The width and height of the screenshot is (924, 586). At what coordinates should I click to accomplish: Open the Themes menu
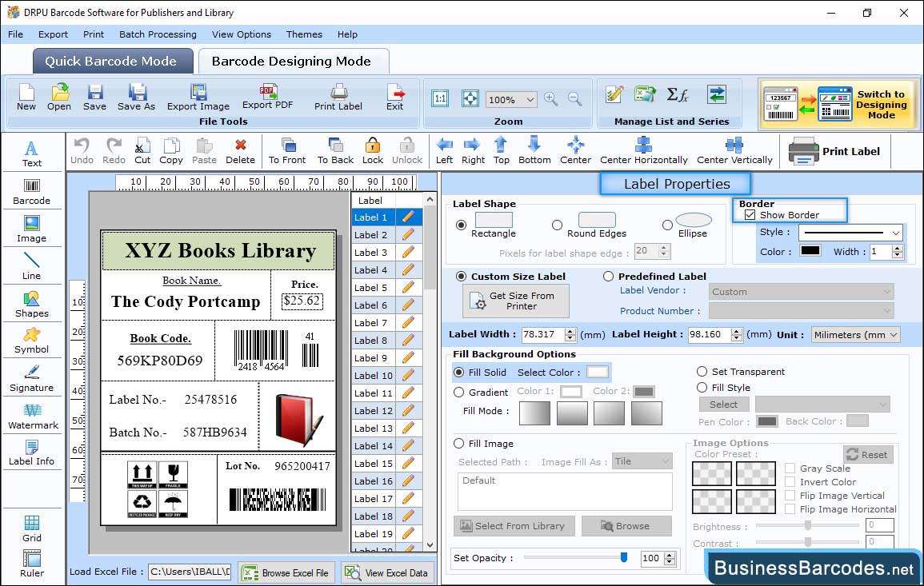point(304,34)
